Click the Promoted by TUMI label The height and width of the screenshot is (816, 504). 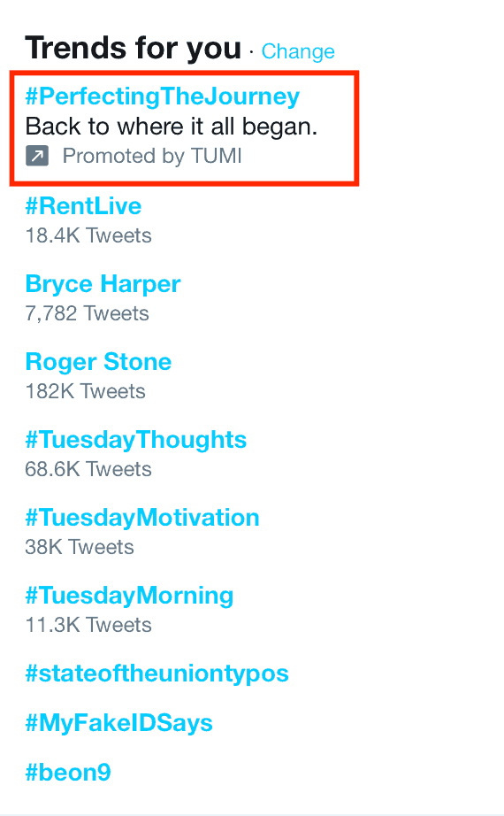(x=152, y=156)
